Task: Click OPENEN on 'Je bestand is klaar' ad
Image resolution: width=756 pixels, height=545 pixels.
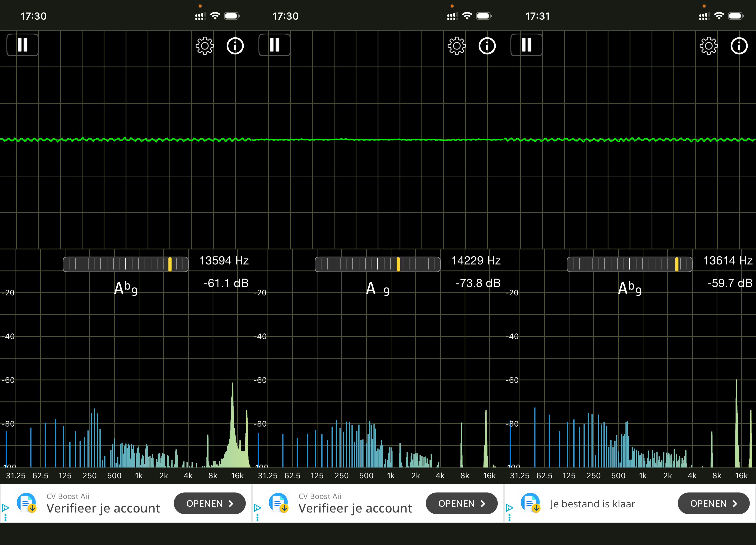Action: click(714, 503)
